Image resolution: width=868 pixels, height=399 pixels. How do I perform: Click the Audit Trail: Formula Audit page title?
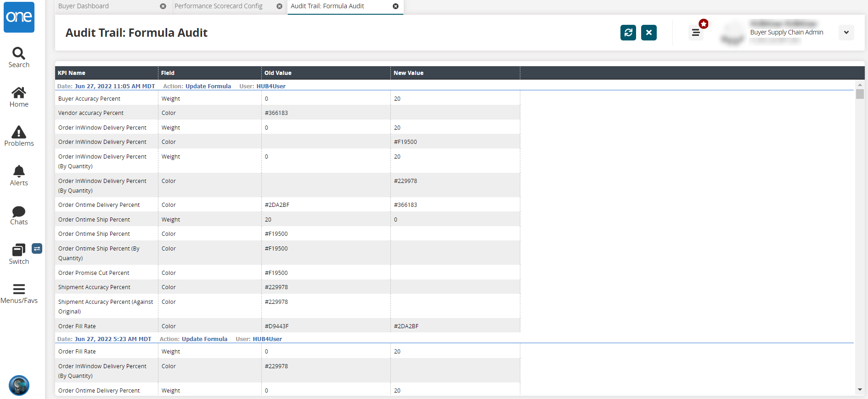tap(136, 33)
